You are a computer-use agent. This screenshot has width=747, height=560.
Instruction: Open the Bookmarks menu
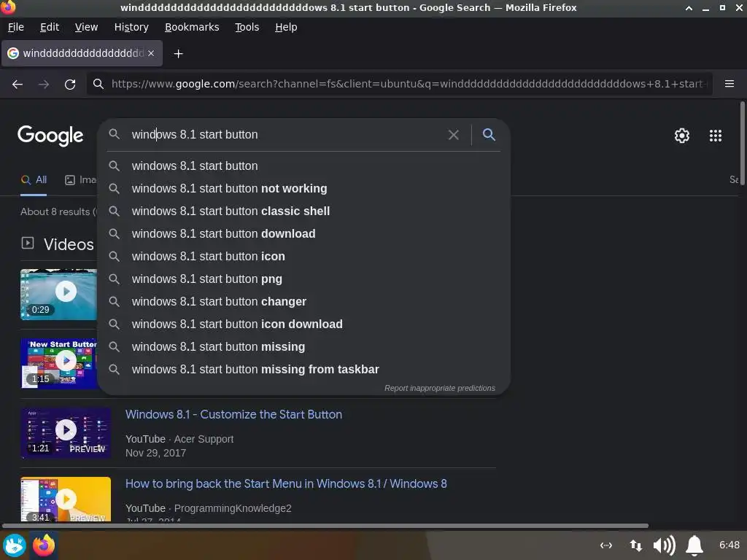tap(192, 27)
